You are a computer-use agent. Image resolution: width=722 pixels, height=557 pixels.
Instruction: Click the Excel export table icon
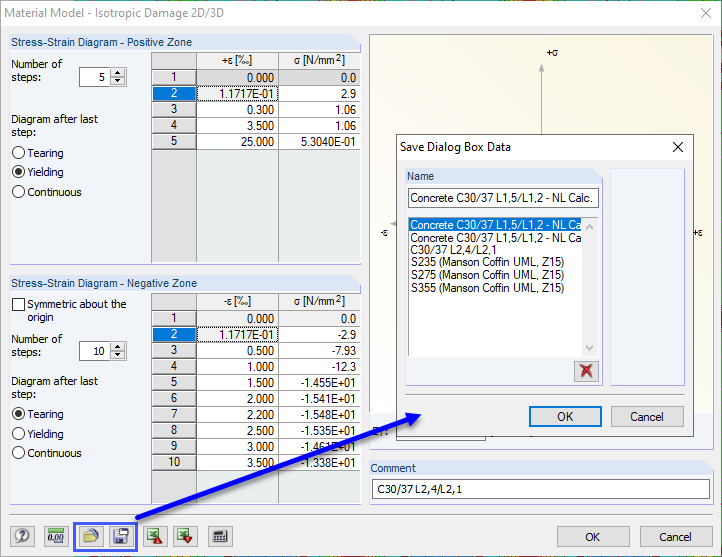point(155,536)
